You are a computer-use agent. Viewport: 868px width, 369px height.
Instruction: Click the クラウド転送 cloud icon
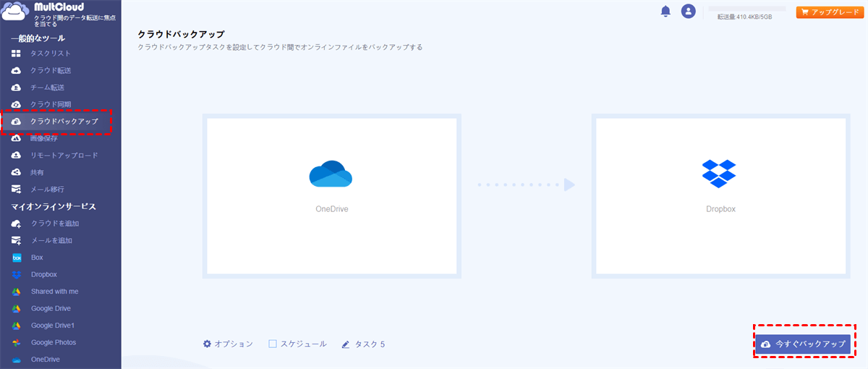pos(17,71)
